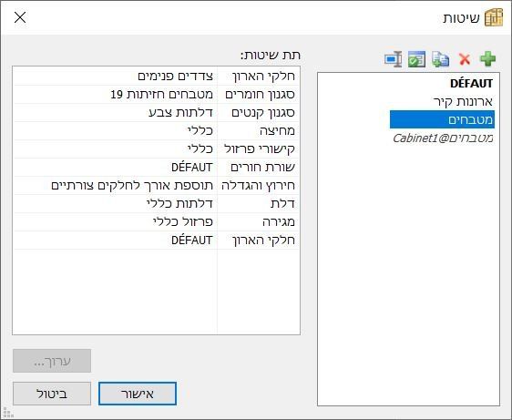
Task: Select the DÉFAUT method in list
Action: coord(471,84)
